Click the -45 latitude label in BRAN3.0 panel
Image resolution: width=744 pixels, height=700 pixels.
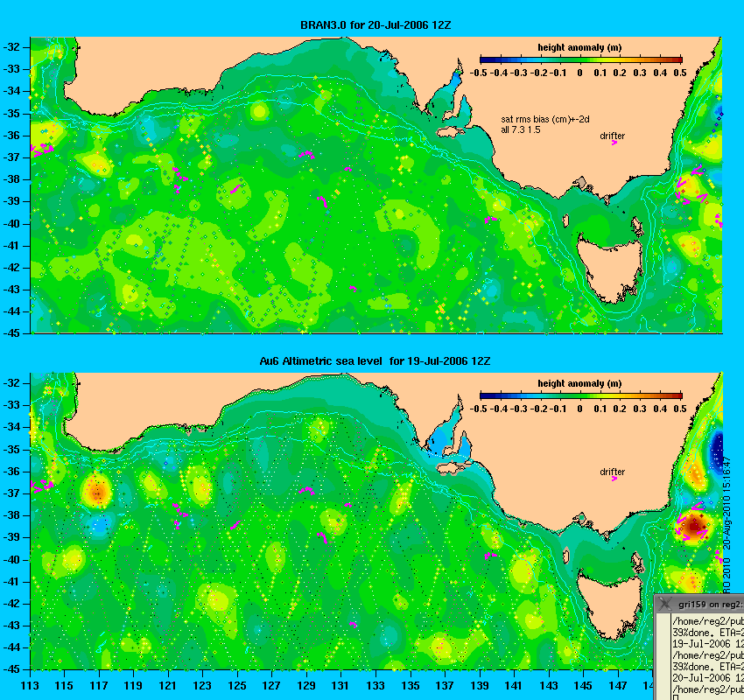pyautogui.click(x=11, y=333)
